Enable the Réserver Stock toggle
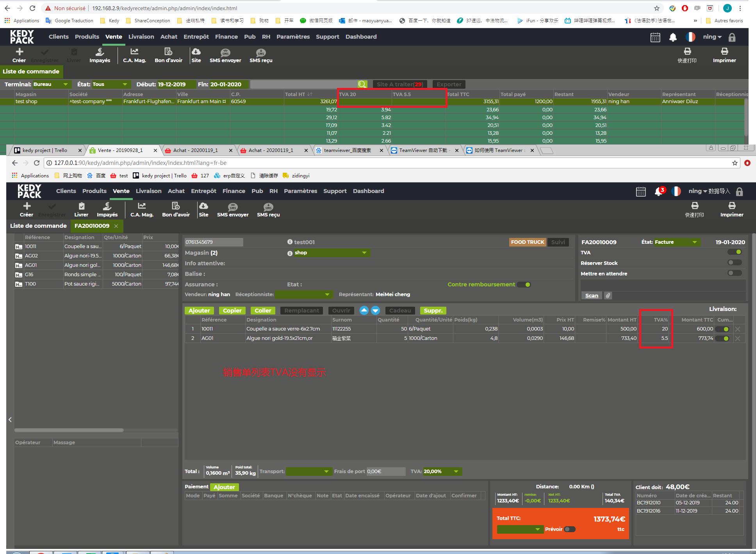This screenshot has width=756, height=554. point(735,263)
